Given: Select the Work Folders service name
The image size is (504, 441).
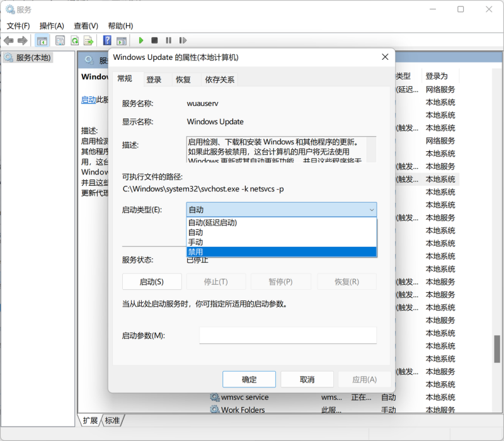Looking at the screenshot, I should pos(243,409).
